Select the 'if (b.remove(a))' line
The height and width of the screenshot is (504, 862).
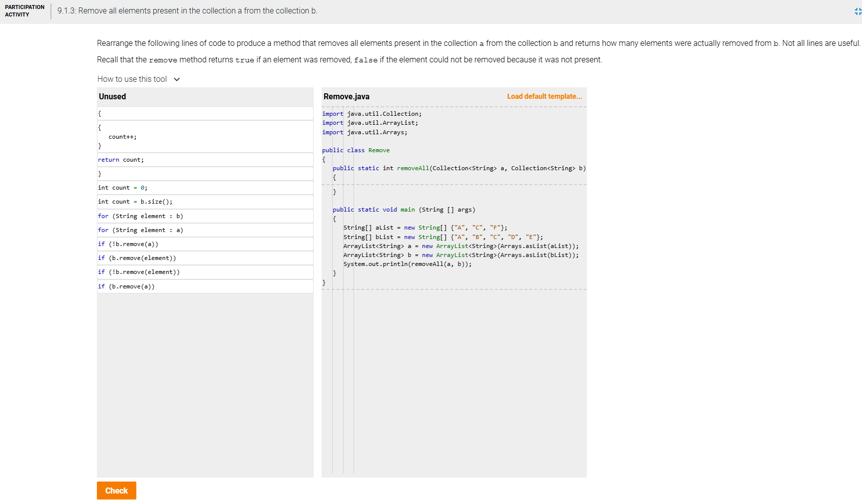coord(205,286)
